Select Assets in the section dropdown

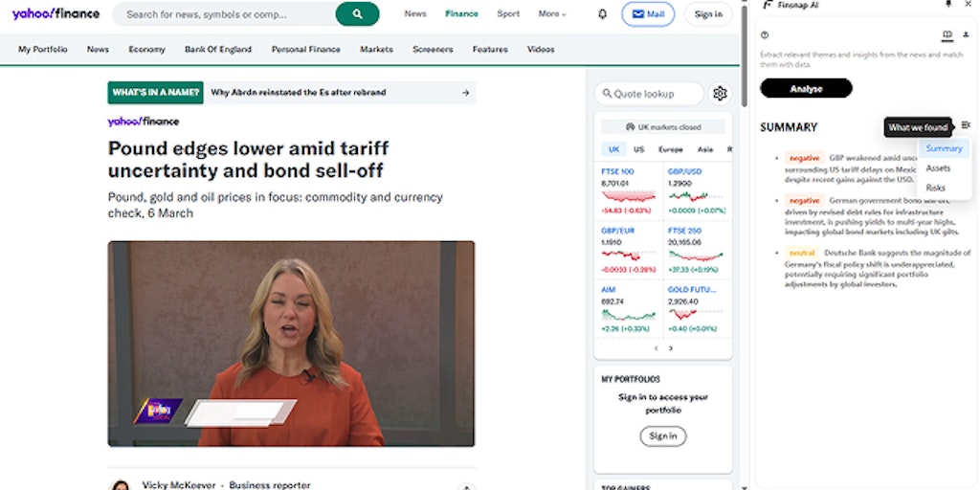(938, 168)
